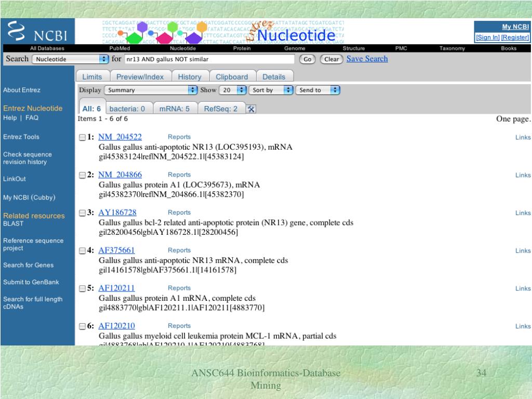Open the My NCBI link in the header box
The width and height of the screenshot is (532, 399).
515,26
